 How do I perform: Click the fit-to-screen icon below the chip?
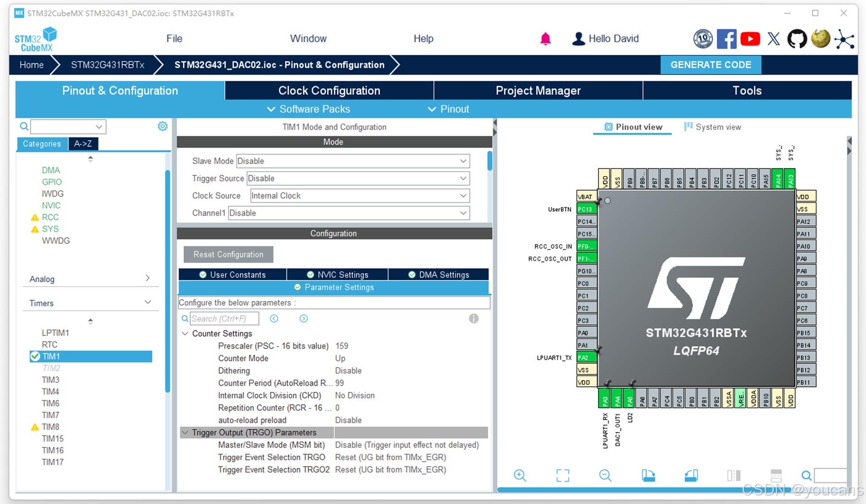pyautogui.click(x=563, y=475)
